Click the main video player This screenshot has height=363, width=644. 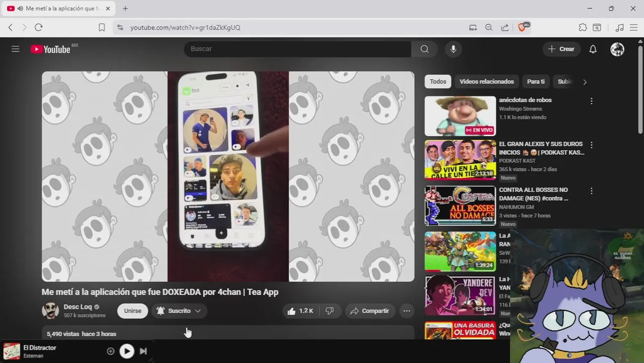click(228, 176)
